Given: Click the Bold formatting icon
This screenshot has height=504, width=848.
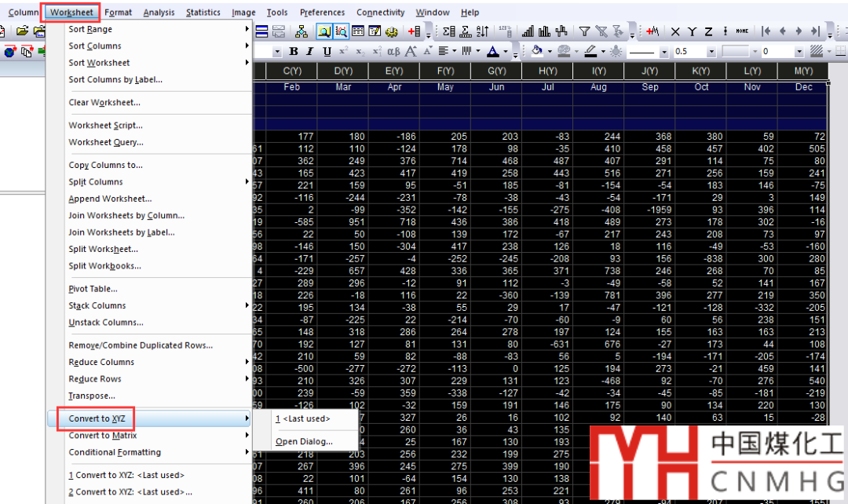Looking at the screenshot, I should pyautogui.click(x=294, y=52).
